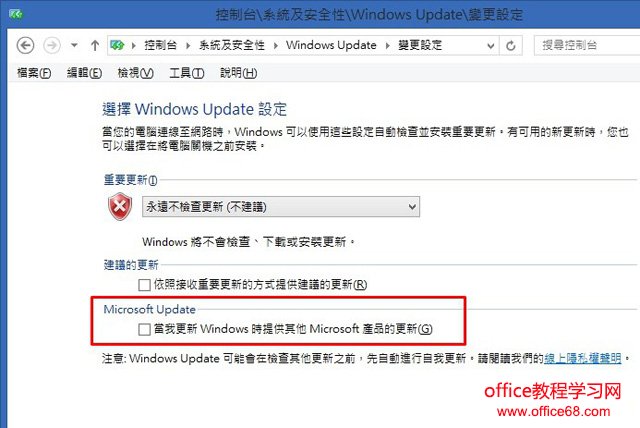Open the recent locations history arrow
The image size is (640, 428).
click(74, 45)
